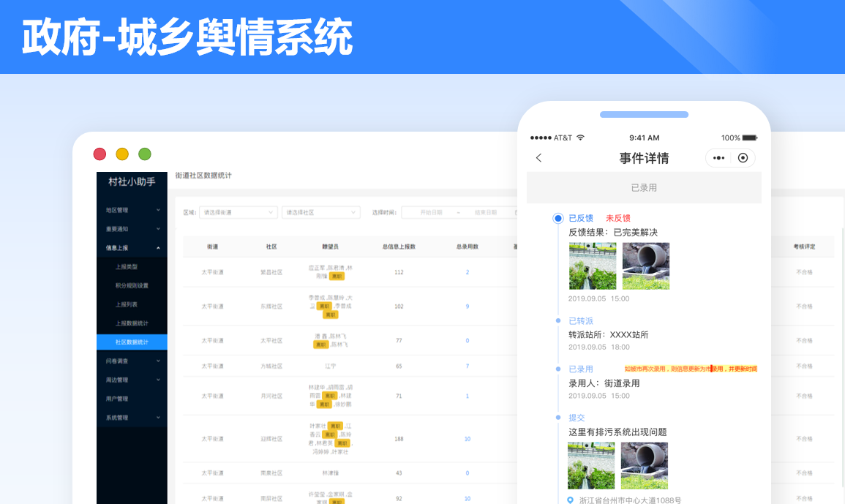Select 上报类型 in the sidebar
The height and width of the screenshot is (504, 845).
pyautogui.click(x=127, y=267)
